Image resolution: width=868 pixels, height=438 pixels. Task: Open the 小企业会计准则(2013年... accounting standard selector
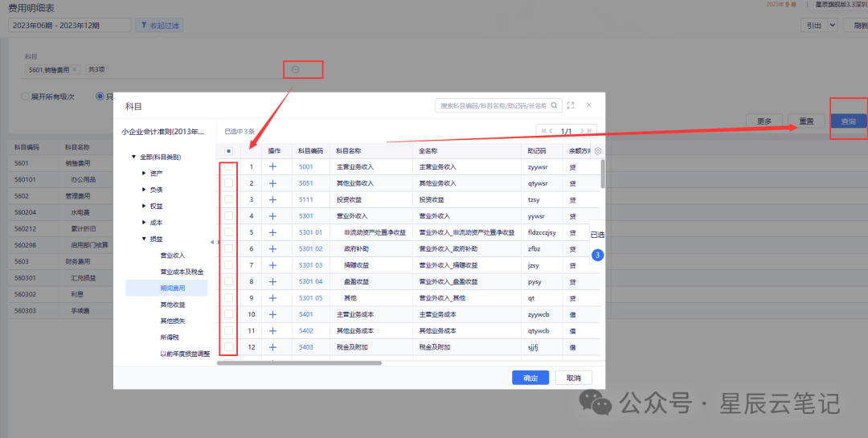162,132
